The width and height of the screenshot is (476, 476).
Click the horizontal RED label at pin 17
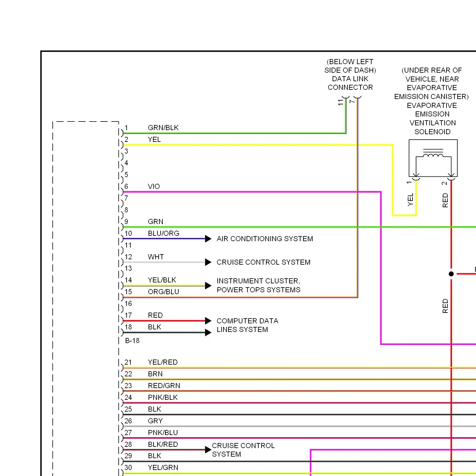pos(155,315)
